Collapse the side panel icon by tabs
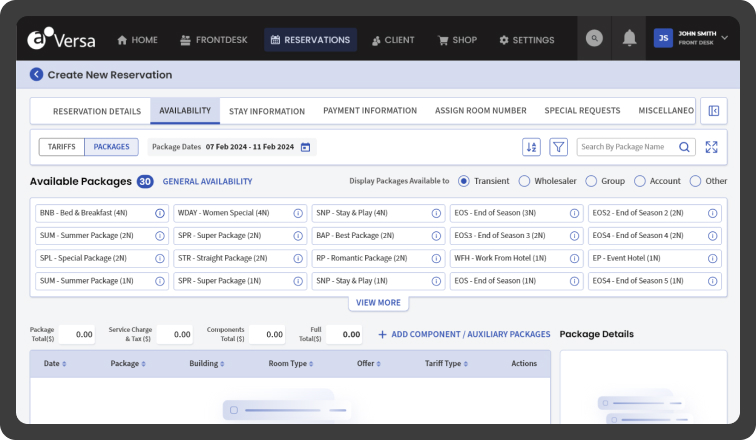This screenshot has width=756, height=440. [x=713, y=111]
